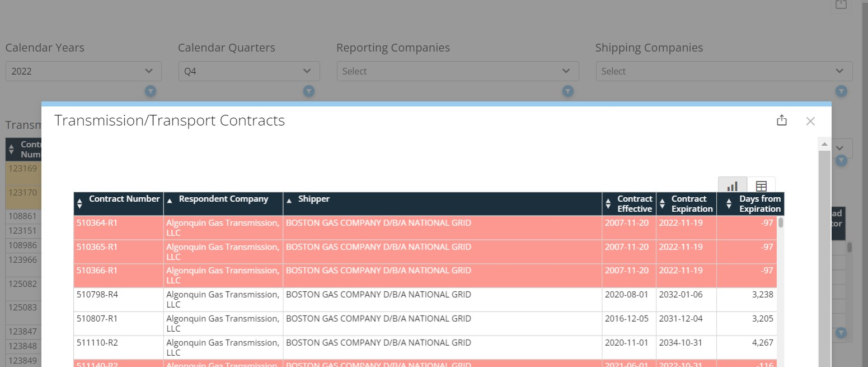Select contract 510364-R1 cell

point(119,228)
